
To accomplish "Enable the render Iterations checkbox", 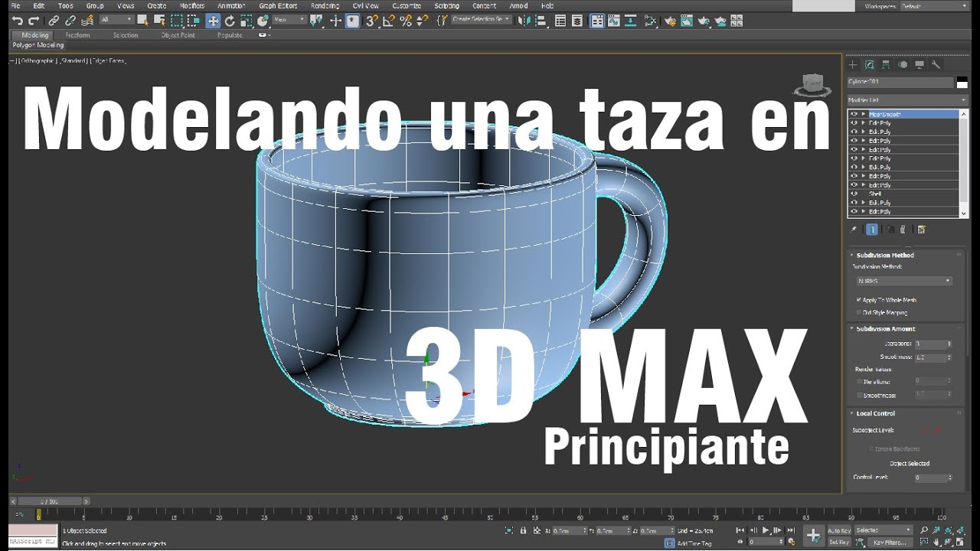I will coord(859,380).
